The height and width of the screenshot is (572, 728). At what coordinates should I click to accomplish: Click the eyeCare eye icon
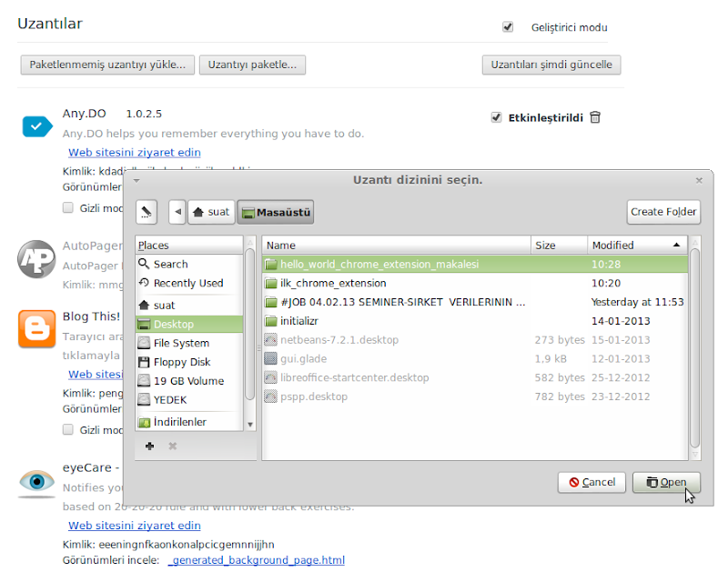click(36, 482)
